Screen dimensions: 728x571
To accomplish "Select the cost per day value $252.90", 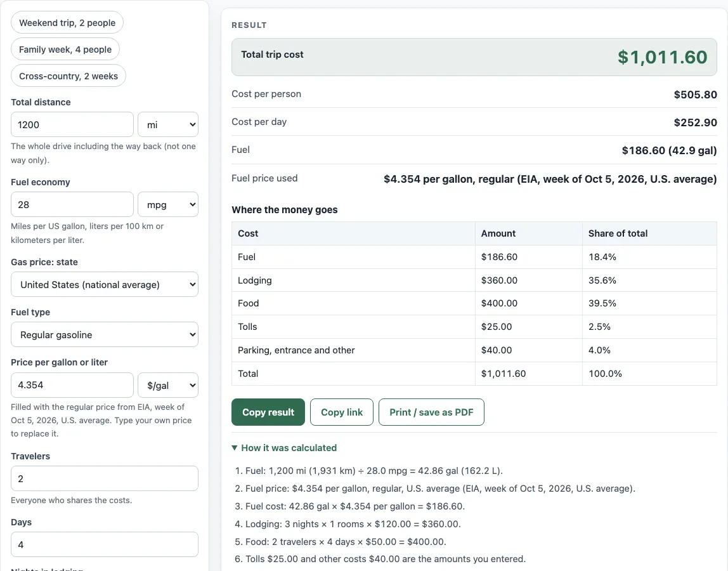I will 696,122.
